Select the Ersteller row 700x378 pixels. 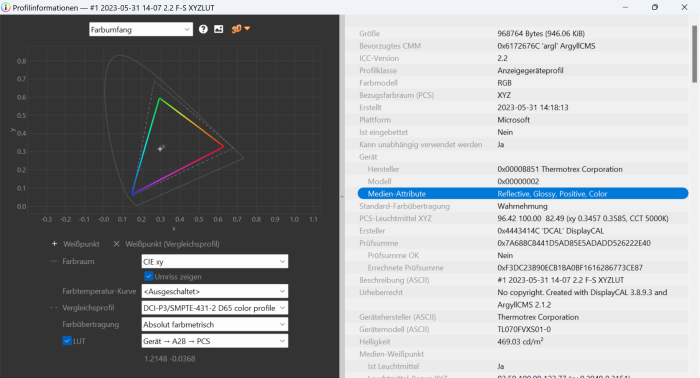523,231
